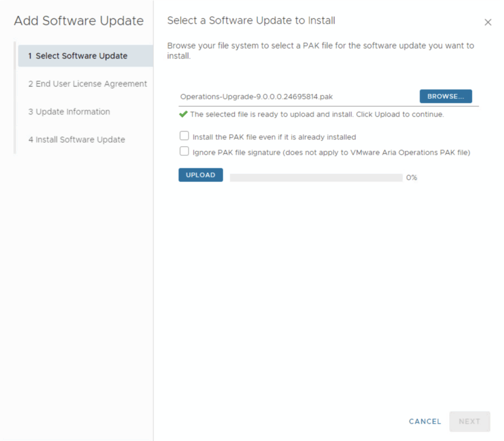Click the green checkmark status icon
Viewport: 504px width, 441px height.
[183, 114]
